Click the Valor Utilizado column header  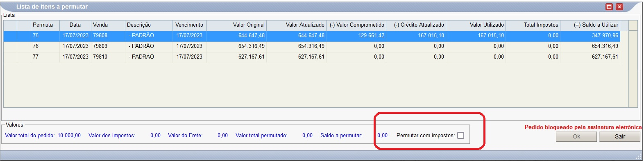476,25
